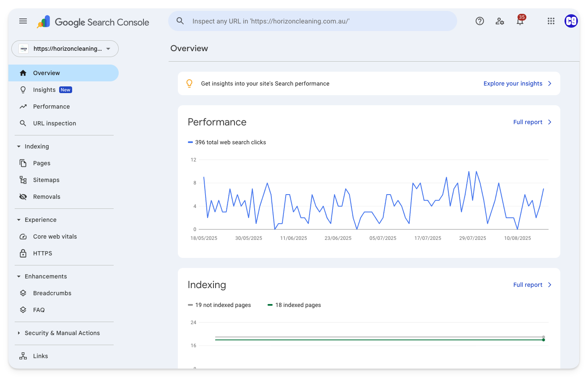Open the Removals page

coord(47,197)
